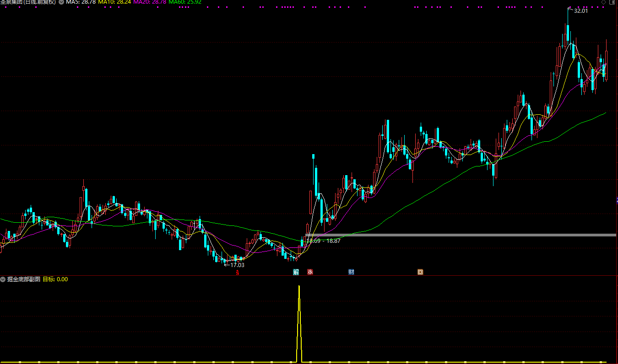Click the red $ marker below chart

(237, 273)
